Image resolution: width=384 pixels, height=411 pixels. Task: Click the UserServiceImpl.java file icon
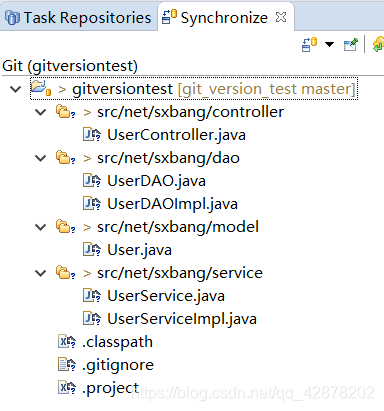pyautogui.click(x=92, y=319)
